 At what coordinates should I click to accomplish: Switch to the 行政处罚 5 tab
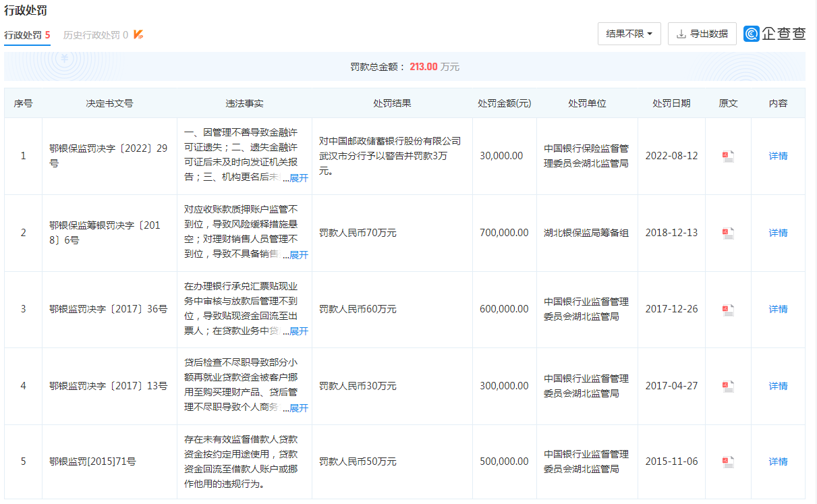(x=27, y=35)
